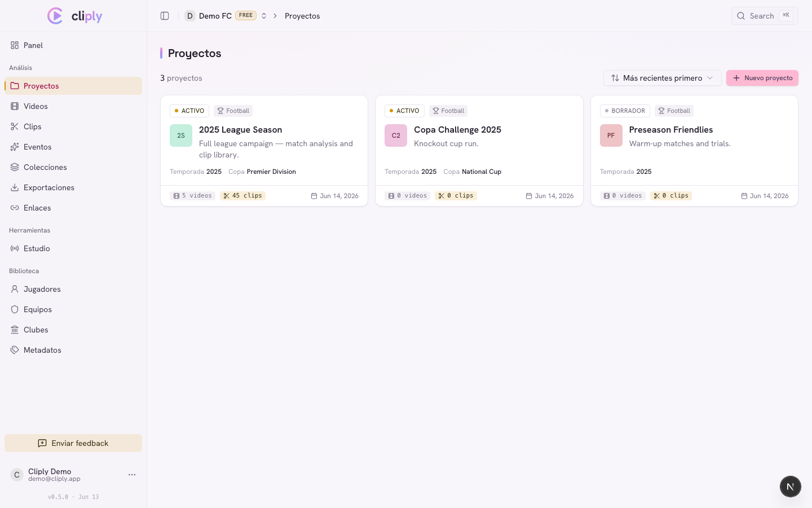Click the Exportaciones download icon
Screen dimensions: 812x508
point(15,187)
